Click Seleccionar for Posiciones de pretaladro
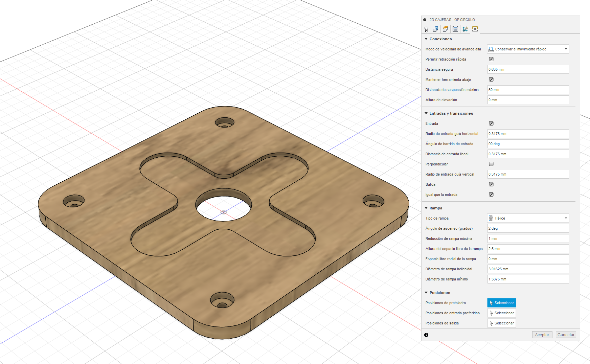This screenshot has height=364, width=590. (x=502, y=303)
